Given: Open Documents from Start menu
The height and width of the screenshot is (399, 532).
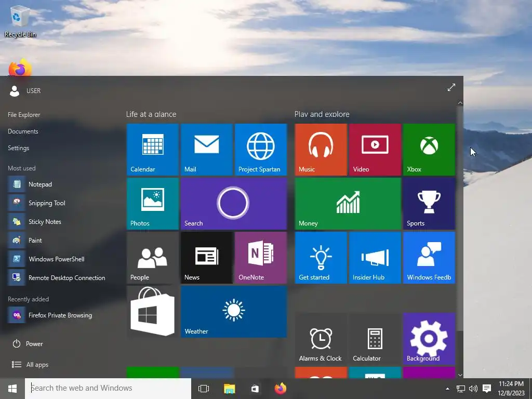Looking at the screenshot, I should click(x=23, y=131).
